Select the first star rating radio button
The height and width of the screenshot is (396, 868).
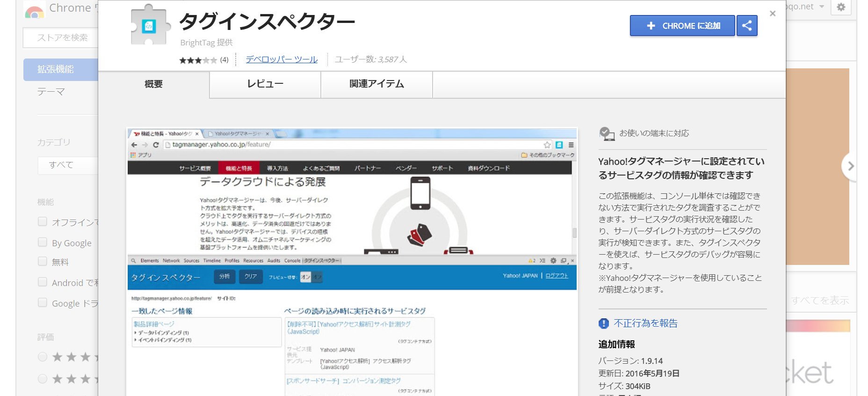click(43, 357)
